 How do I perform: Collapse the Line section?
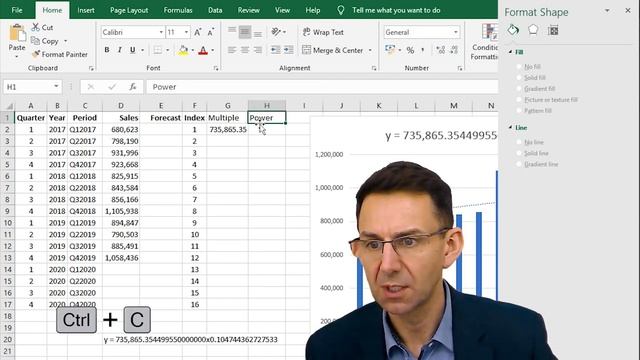coord(510,127)
